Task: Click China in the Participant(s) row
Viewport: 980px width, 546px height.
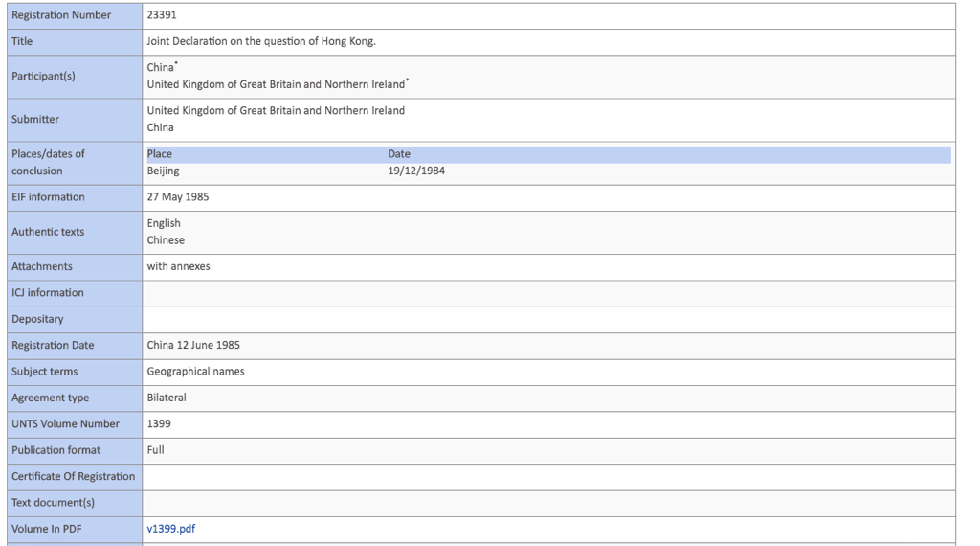Action: (161, 68)
